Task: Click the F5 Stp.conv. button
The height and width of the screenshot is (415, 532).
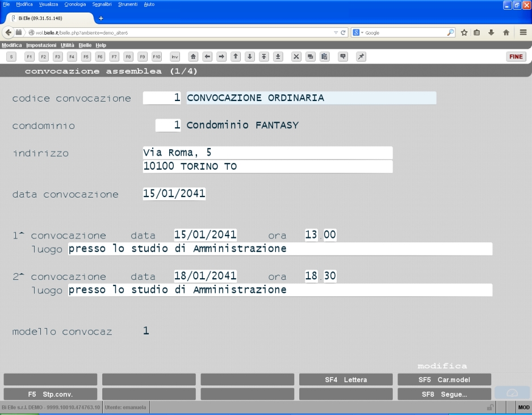Action: pos(50,395)
